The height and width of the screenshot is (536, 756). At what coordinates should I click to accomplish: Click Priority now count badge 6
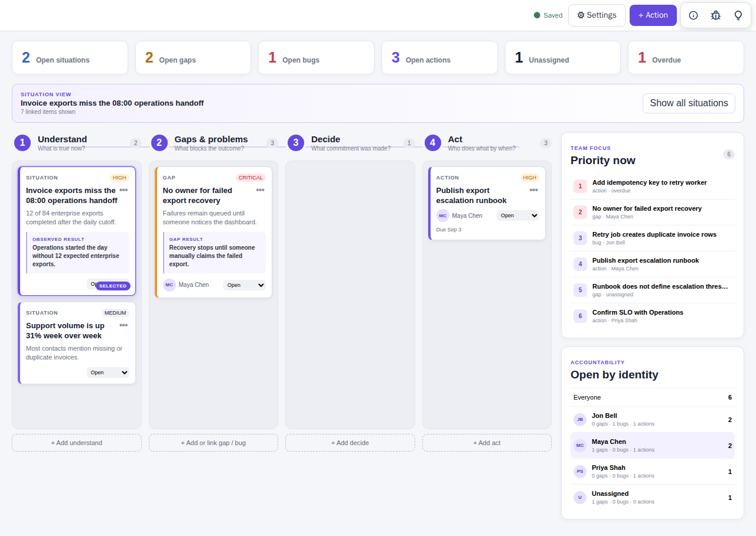729,154
